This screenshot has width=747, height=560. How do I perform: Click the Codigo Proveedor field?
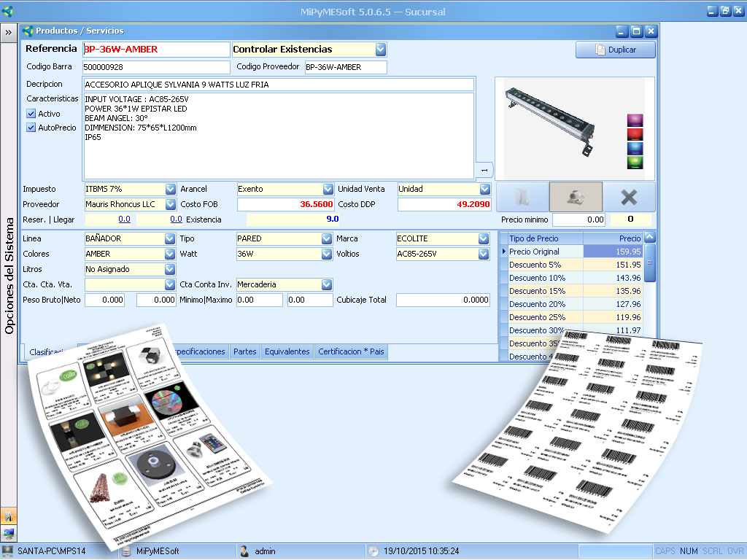[346, 67]
